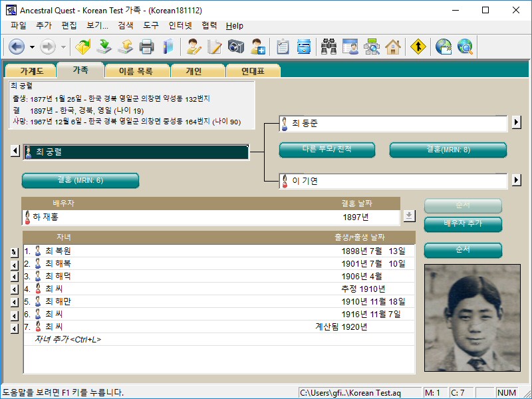Image resolution: width=532 pixels, height=399 pixels.
Task: Click the yellow diamond arrow sign icon
Action: (417, 47)
